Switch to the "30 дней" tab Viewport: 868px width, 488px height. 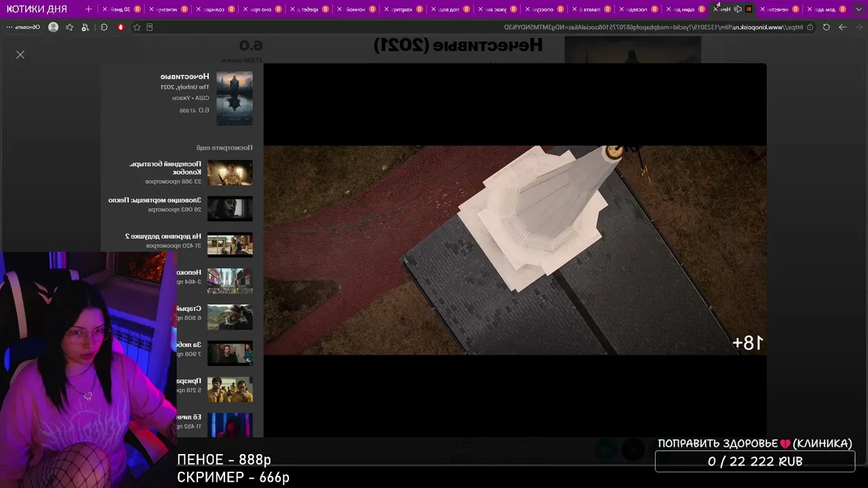point(121,9)
